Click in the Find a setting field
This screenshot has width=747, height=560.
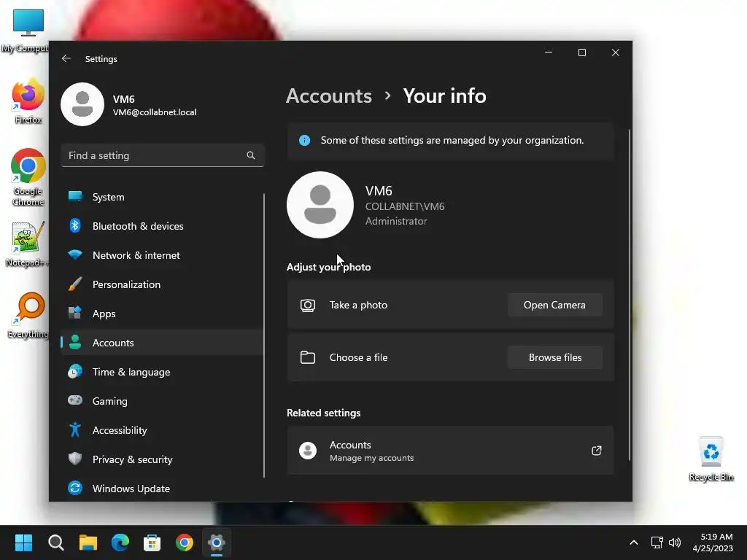tap(162, 155)
